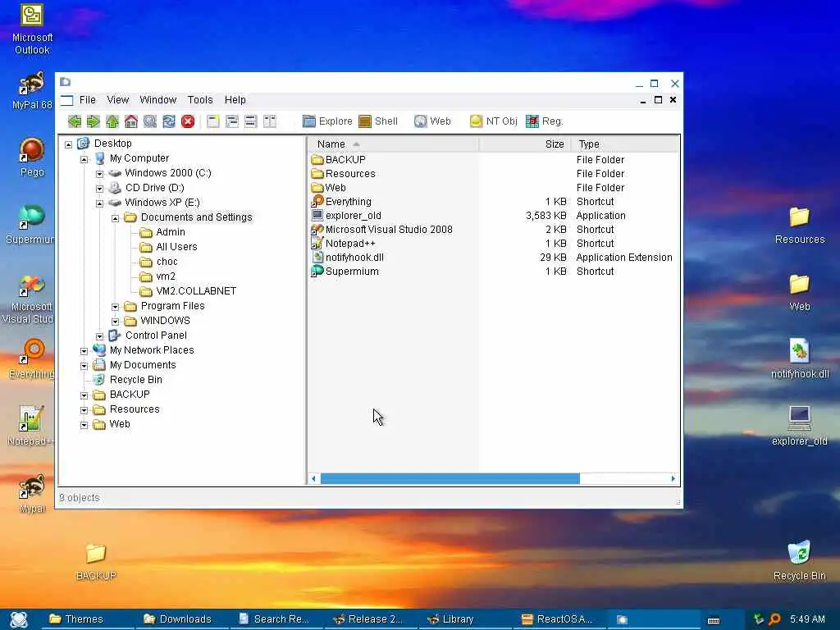
Task: Open the Explore view from the toolbar
Action: (327, 121)
